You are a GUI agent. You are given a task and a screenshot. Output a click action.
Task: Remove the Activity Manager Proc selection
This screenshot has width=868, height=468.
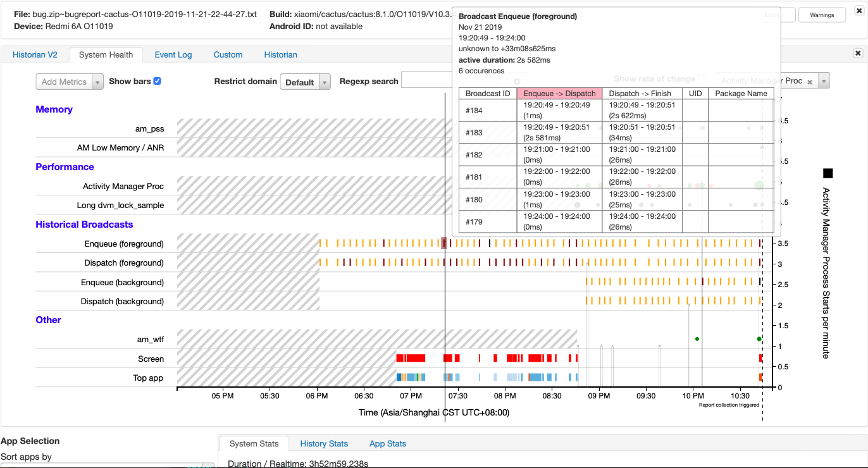(x=810, y=82)
